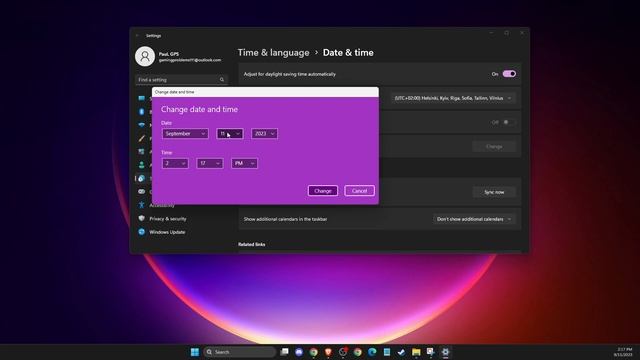Click the Time & language breadcrumb
The width and height of the screenshot is (640, 360).
(x=273, y=53)
